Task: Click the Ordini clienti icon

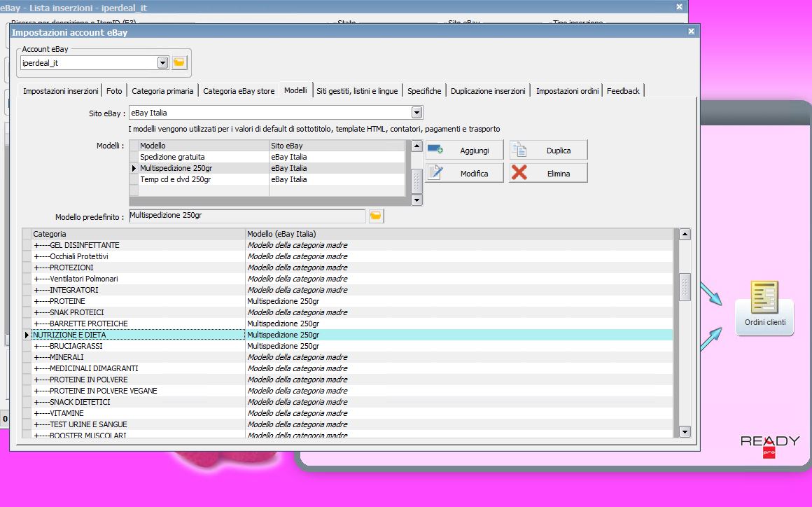Action: click(x=765, y=307)
